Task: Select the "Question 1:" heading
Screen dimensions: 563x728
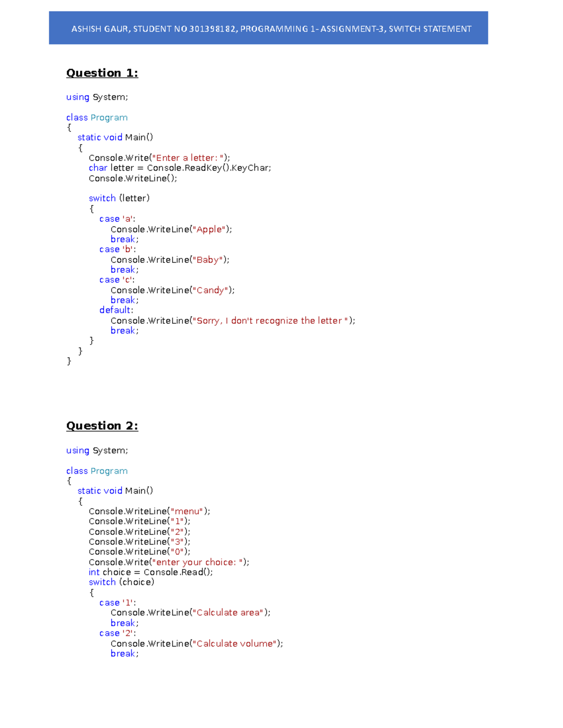Action: point(101,73)
